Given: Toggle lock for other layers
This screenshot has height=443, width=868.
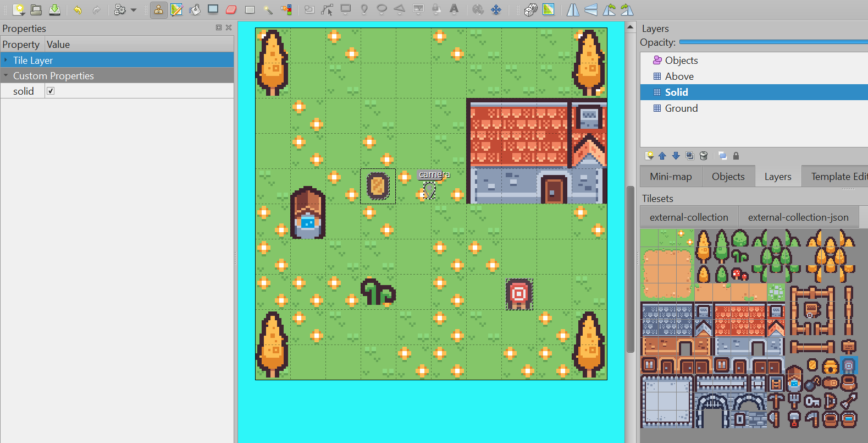Looking at the screenshot, I should click(x=736, y=156).
